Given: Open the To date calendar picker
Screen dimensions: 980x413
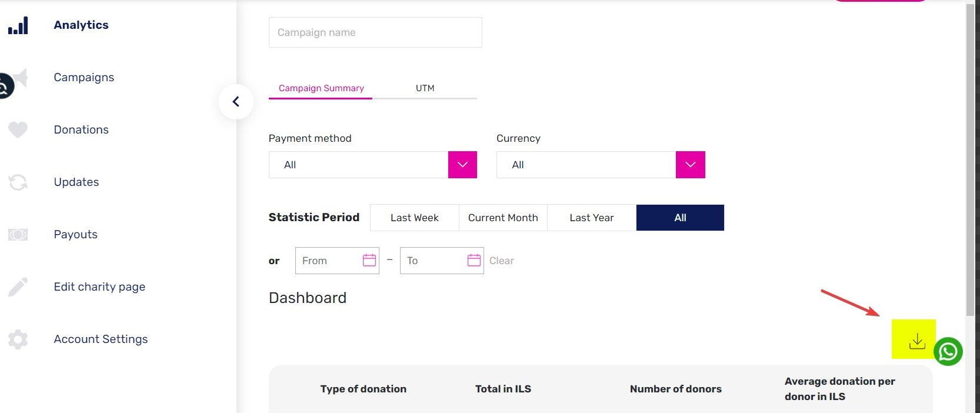Looking at the screenshot, I should click(x=474, y=260).
